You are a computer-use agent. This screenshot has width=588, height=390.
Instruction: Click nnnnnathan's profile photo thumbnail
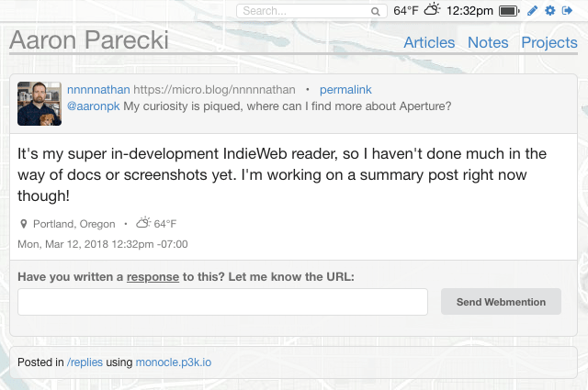(40, 104)
